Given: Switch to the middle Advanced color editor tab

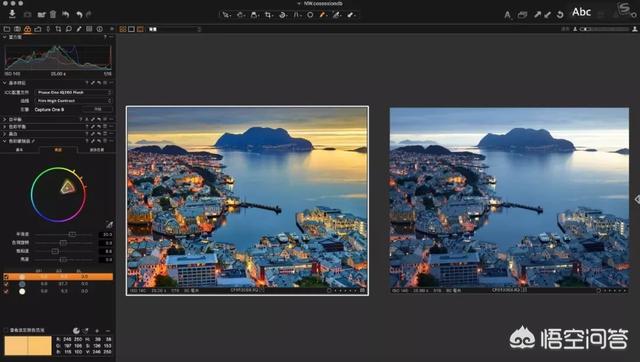Looking at the screenshot, I should pyautogui.click(x=58, y=150).
